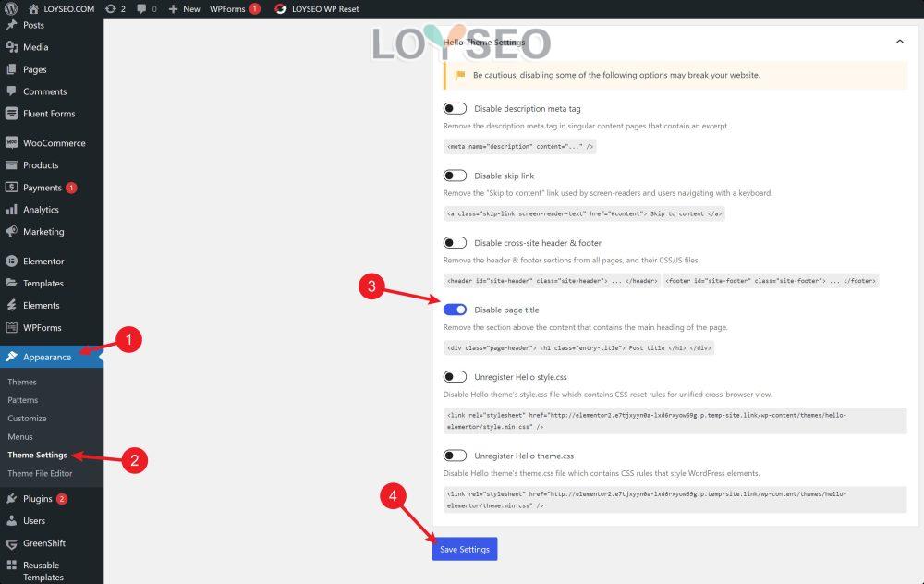924x584 pixels.
Task: Click the GreenShift icon in sidebar
Action: click(11, 543)
